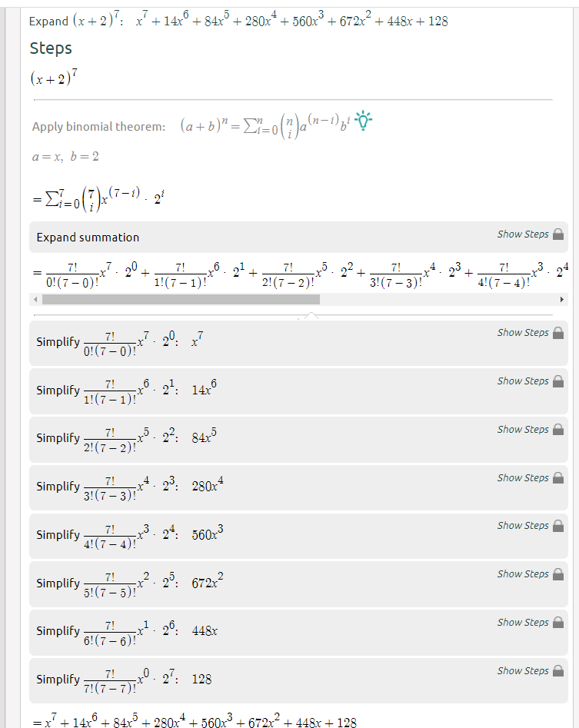Click lock icon for the 448x simplify step
The height and width of the screenshot is (728, 579).
pyautogui.click(x=558, y=622)
